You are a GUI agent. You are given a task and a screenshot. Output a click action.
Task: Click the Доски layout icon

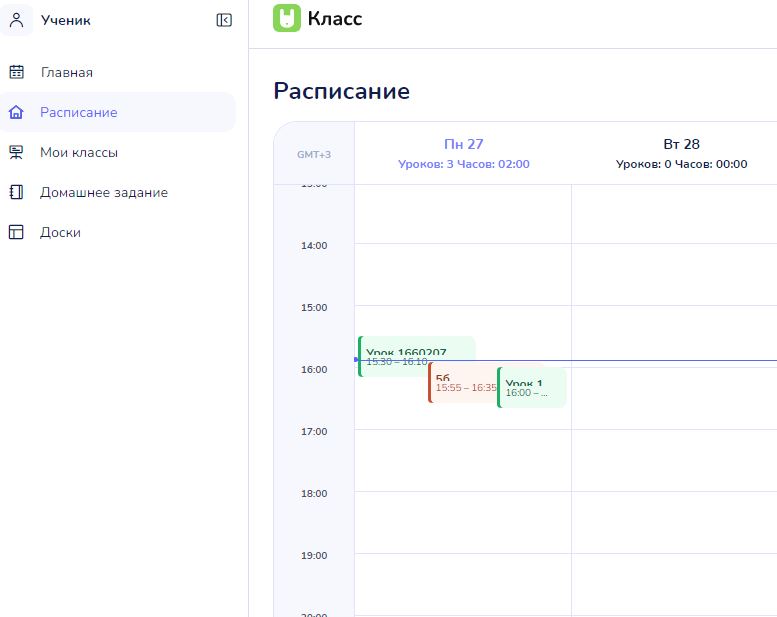pos(16,232)
